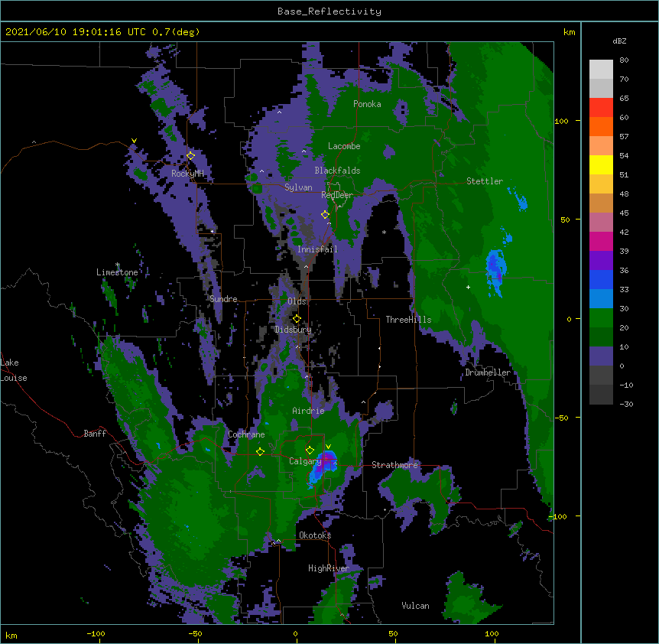Select the orange 60-57 dBZ legend swatch
Image resolution: width=659 pixels, height=644 pixels.
(601, 126)
